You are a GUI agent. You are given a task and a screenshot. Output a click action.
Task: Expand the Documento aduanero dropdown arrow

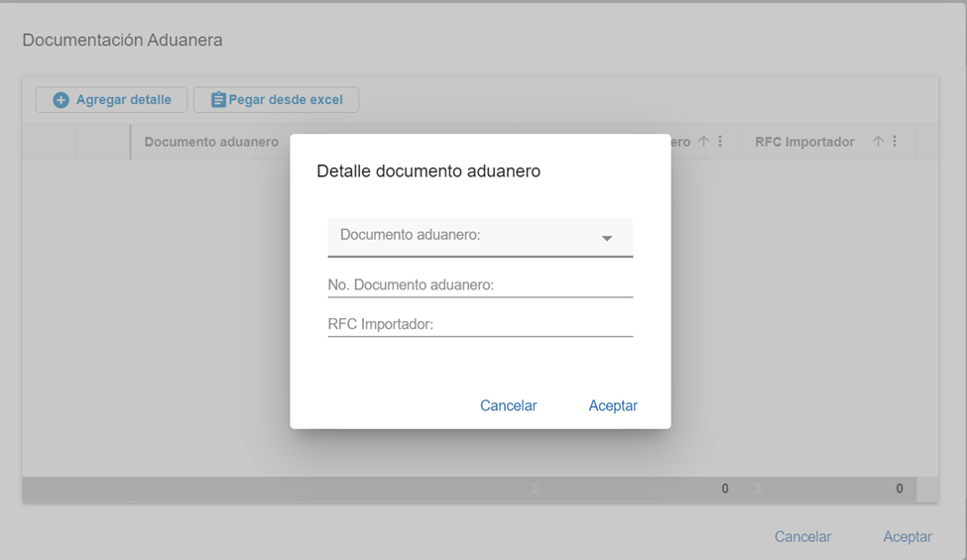607,238
